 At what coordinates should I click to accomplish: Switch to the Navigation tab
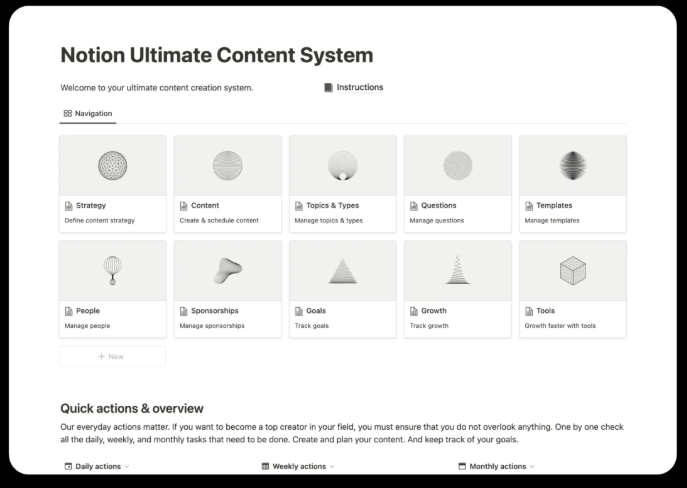[88, 113]
